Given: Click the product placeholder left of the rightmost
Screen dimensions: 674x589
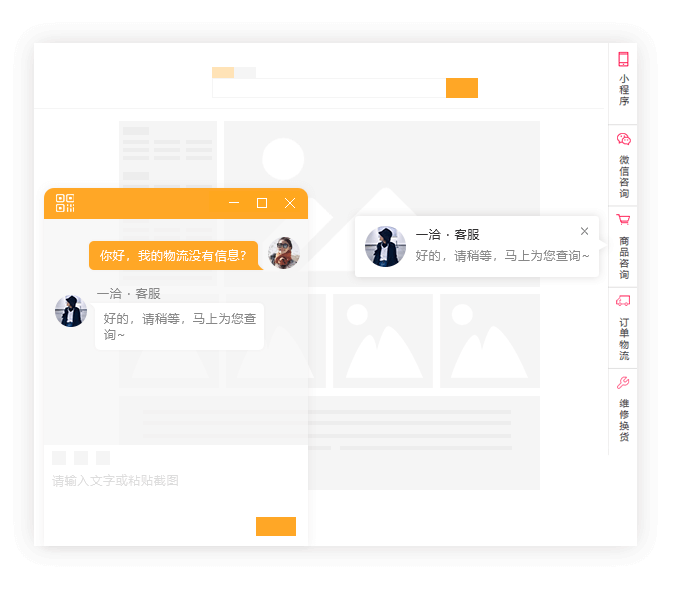Looking at the screenshot, I should point(383,341).
